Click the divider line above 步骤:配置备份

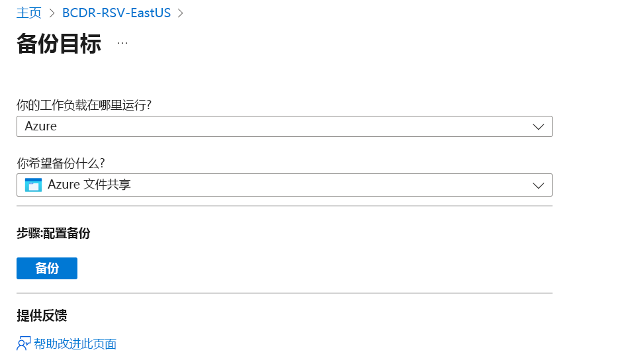tap(285, 206)
